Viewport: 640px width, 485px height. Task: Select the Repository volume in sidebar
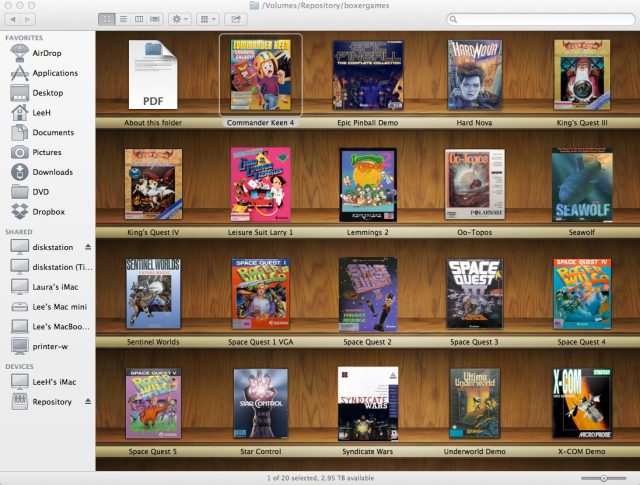pos(41,402)
